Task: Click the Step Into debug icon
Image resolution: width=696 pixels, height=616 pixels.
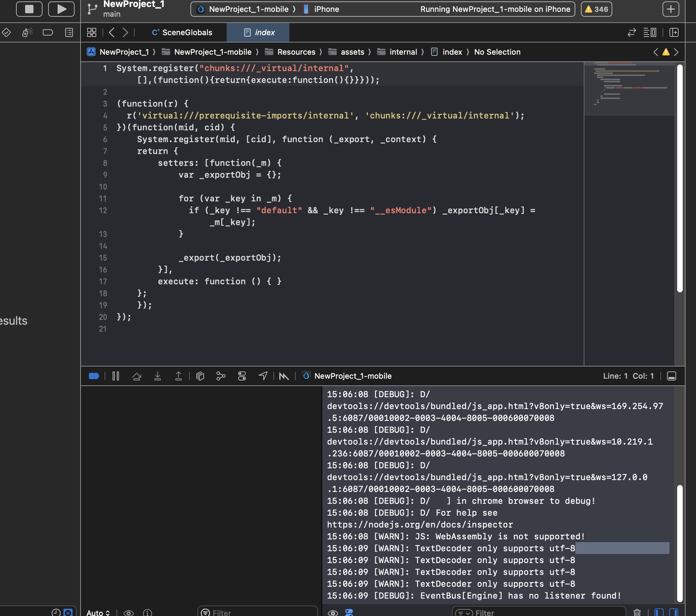Action: [x=158, y=376]
